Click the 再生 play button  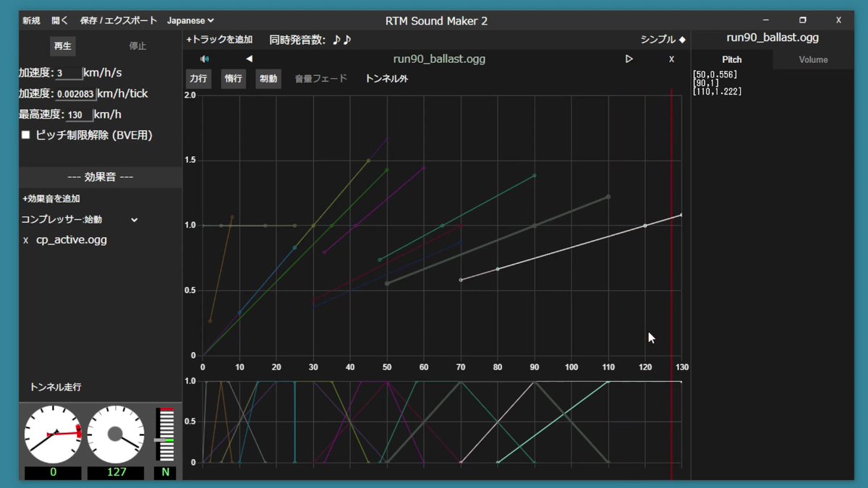tap(63, 46)
